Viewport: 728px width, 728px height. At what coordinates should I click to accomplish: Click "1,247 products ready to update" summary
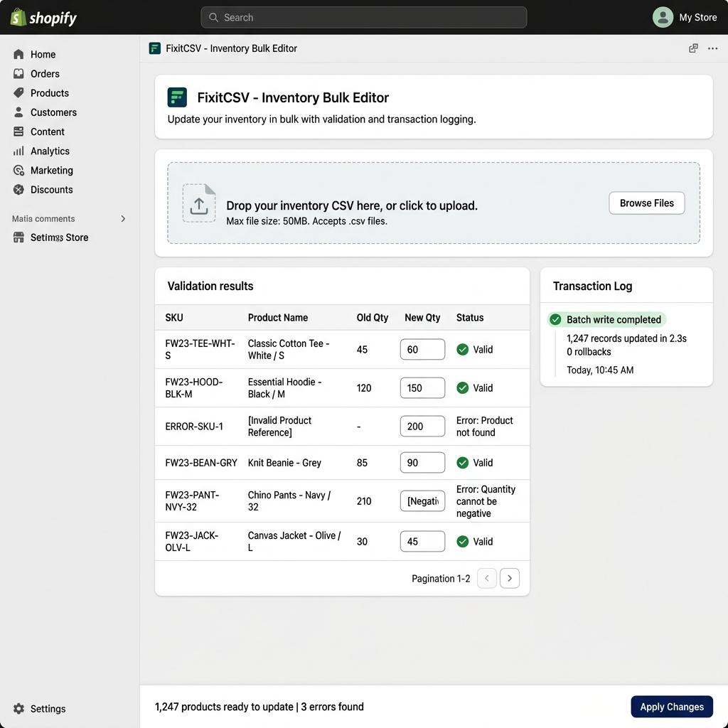pyautogui.click(x=224, y=707)
